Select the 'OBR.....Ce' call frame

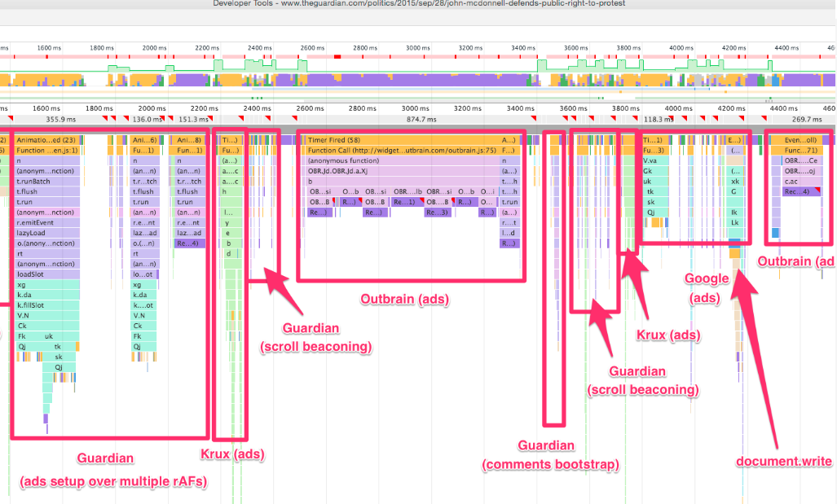point(801,160)
